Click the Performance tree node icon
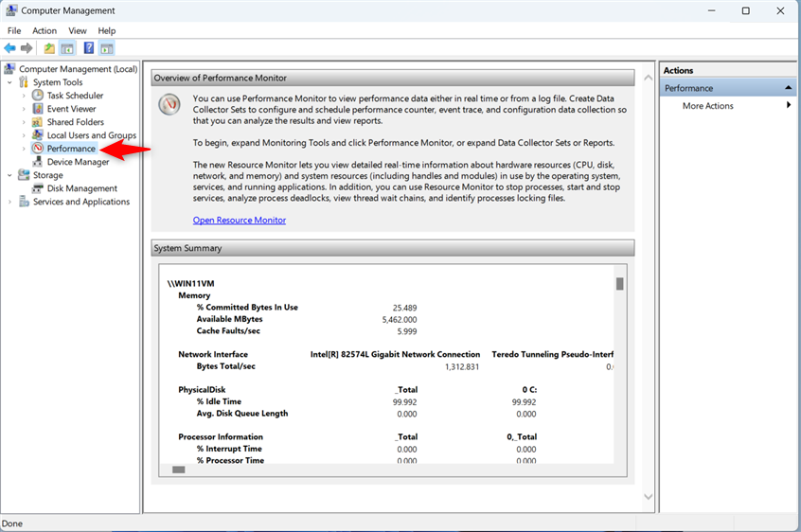 [38, 148]
